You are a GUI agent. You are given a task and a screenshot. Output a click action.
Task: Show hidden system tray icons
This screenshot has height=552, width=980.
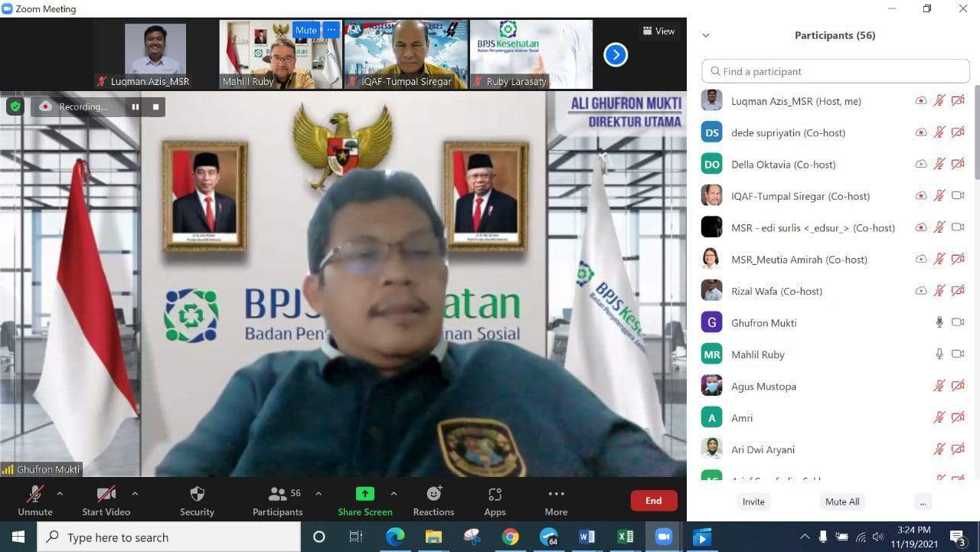click(x=805, y=537)
